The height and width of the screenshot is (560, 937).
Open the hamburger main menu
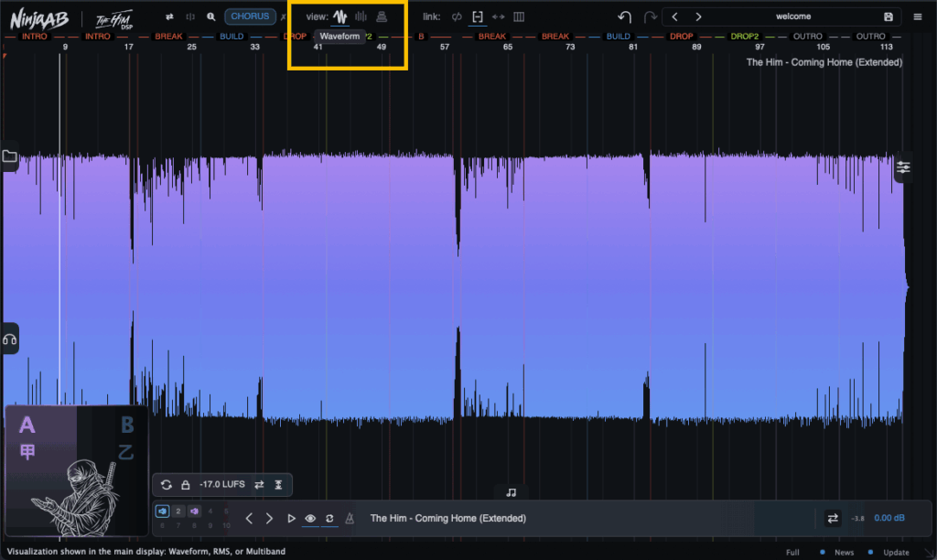(918, 16)
